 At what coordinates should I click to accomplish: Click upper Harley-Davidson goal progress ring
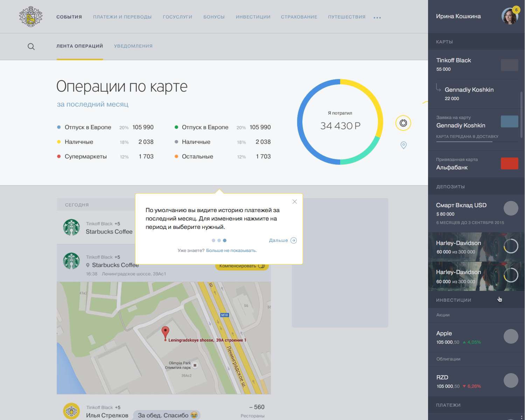point(511,246)
